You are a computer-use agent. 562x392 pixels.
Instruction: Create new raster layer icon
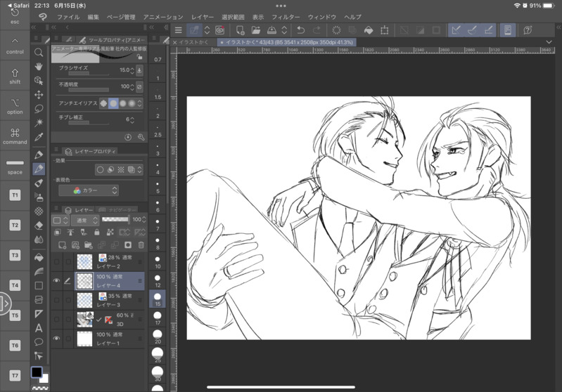pos(62,245)
